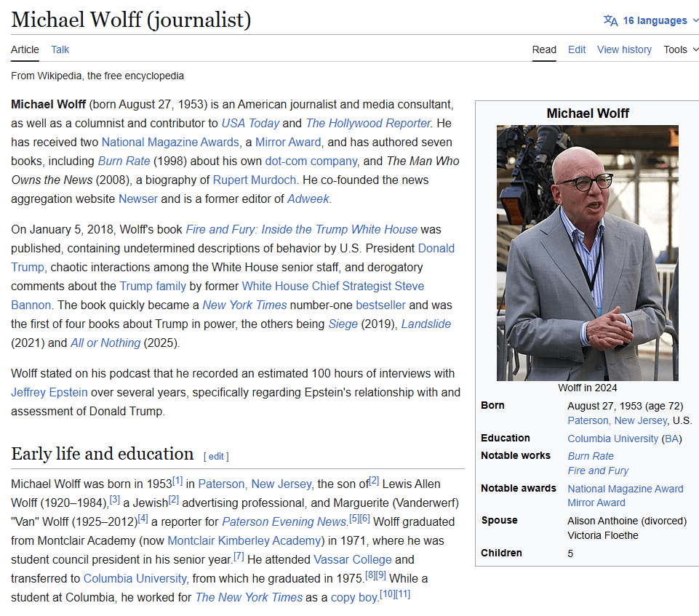
Task: Open The Hollywood Reporter link
Action: pyautogui.click(x=368, y=123)
